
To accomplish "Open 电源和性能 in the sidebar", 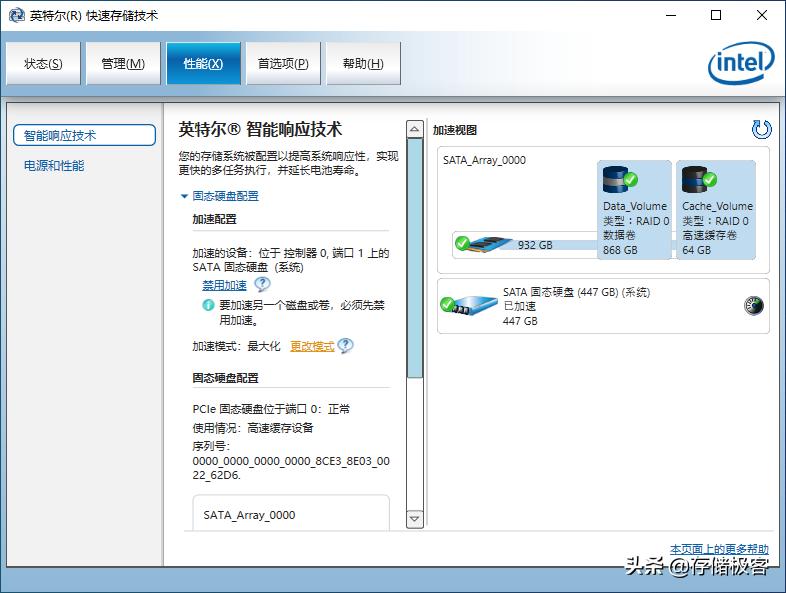I will [x=54, y=166].
